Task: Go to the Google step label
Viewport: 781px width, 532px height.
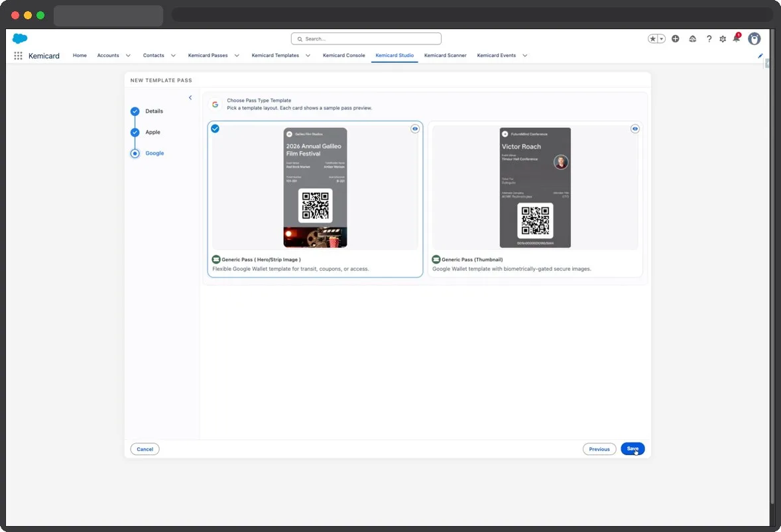Action: click(x=154, y=153)
